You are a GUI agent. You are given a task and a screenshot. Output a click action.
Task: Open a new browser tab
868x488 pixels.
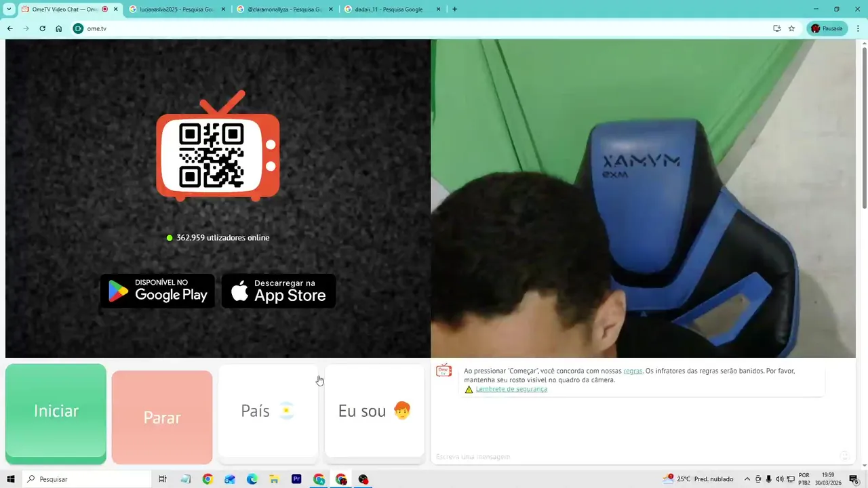454,9
